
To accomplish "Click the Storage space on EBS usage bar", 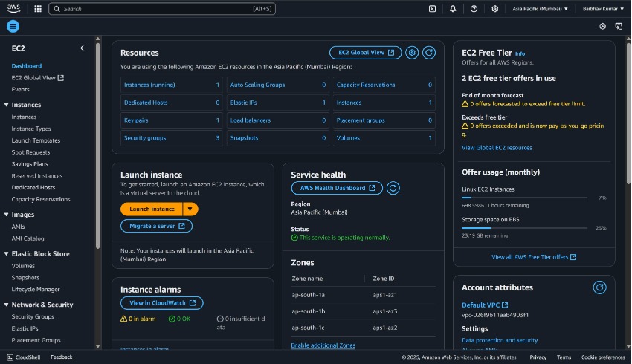I will [x=524, y=228].
